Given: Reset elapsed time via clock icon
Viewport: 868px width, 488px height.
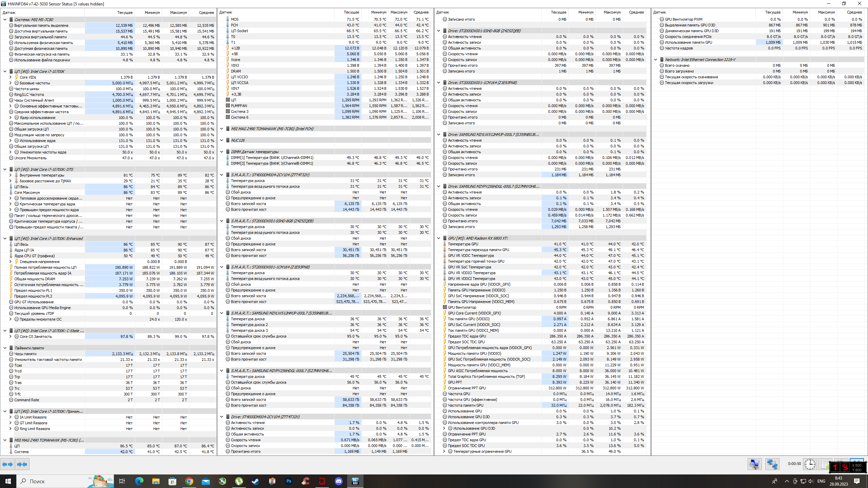Looking at the screenshot, I should pyautogui.click(x=810, y=464).
